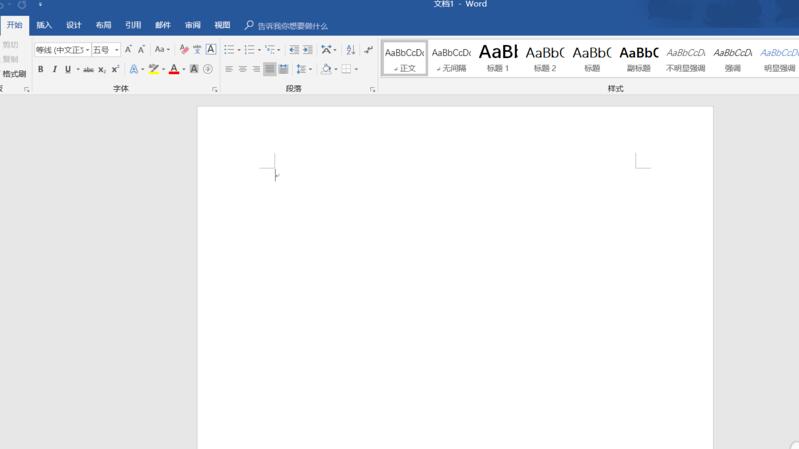This screenshot has width=799, height=449.
Task: Decrease paragraph indent
Action: pos(294,49)
